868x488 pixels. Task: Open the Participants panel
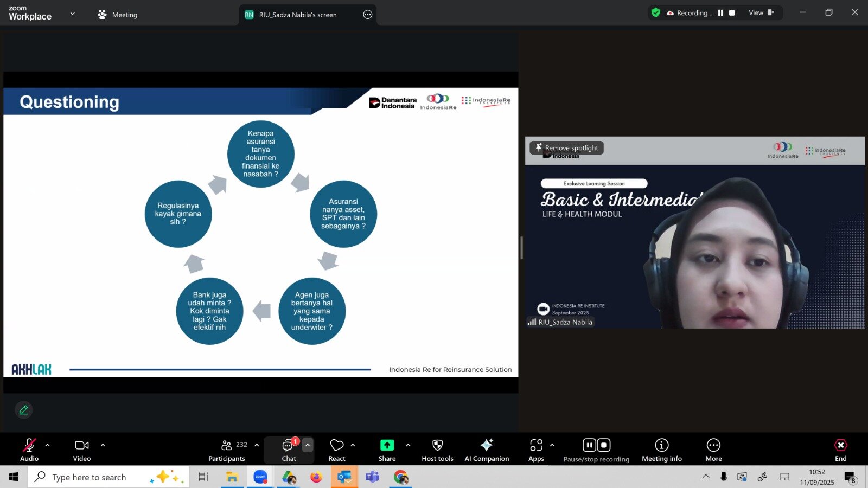coord(227,450)
